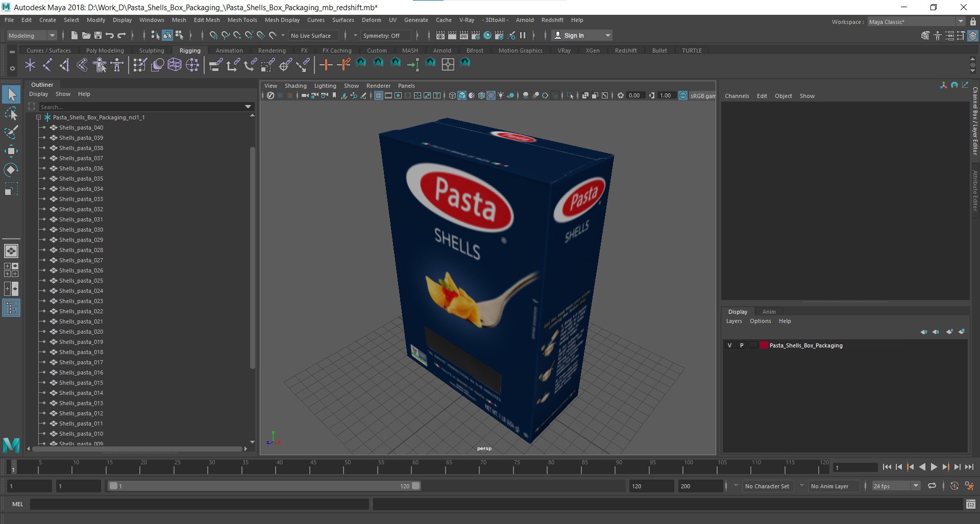
Task: Open the 24 fps frame rate dropdown
Action: tap(896, 486)
